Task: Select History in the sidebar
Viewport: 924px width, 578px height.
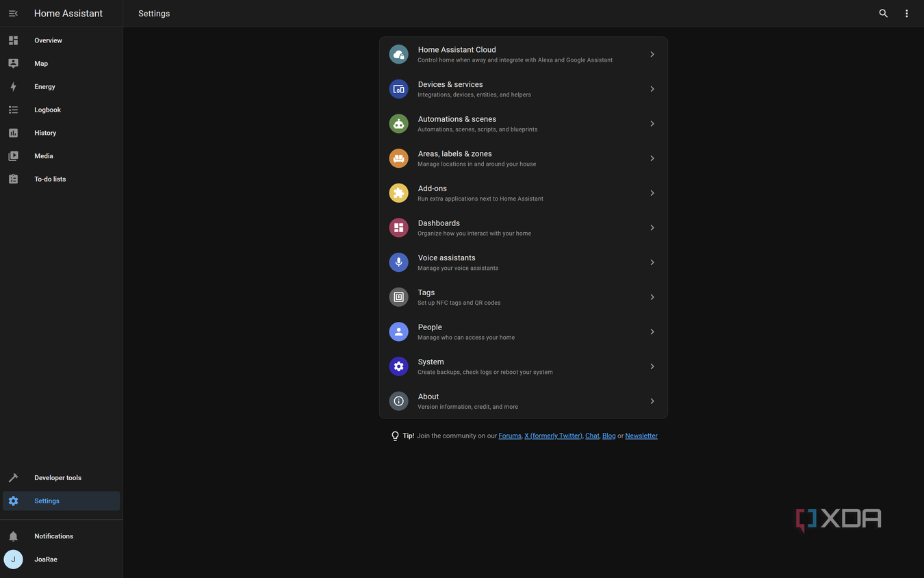Action: [x=45, y=133]
